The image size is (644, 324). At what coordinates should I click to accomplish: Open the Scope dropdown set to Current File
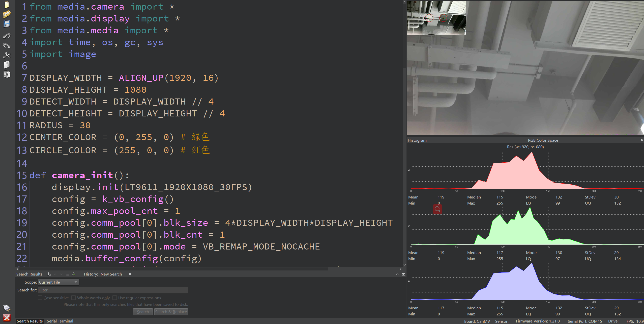click(x=58, y=282)
